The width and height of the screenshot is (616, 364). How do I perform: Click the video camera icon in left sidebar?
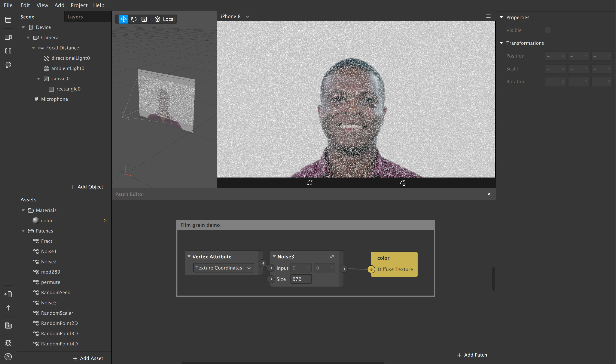pos(8,37)
